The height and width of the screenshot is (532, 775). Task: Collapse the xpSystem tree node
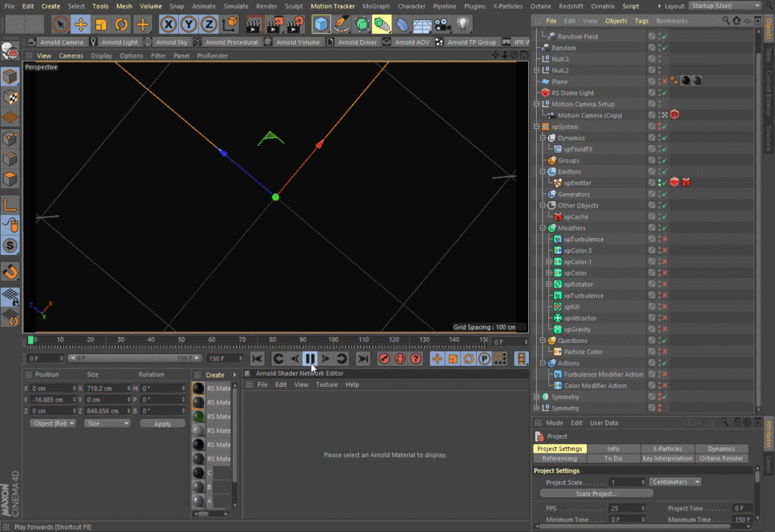click(x=537, y=127)
